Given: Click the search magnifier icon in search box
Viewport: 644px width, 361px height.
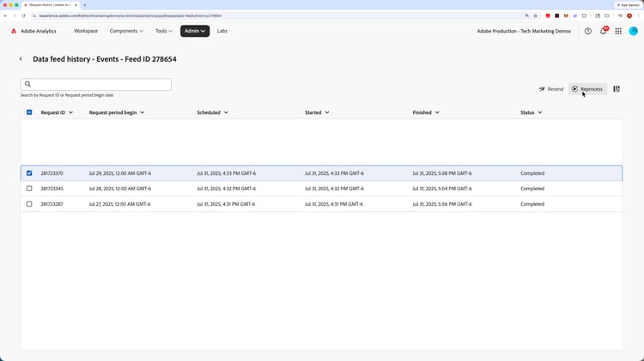Looking at the screenshot, I should pyautogui.click(x=28, y=84).
